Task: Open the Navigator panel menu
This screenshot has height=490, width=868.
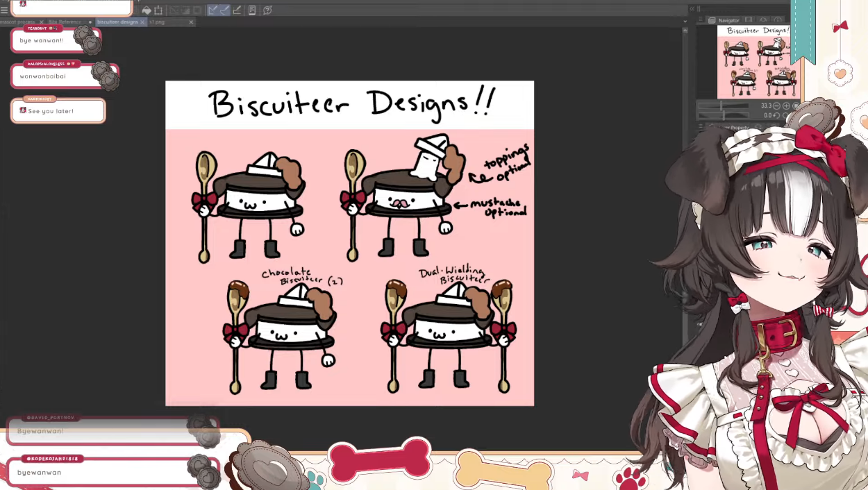Action: point(700,19)
